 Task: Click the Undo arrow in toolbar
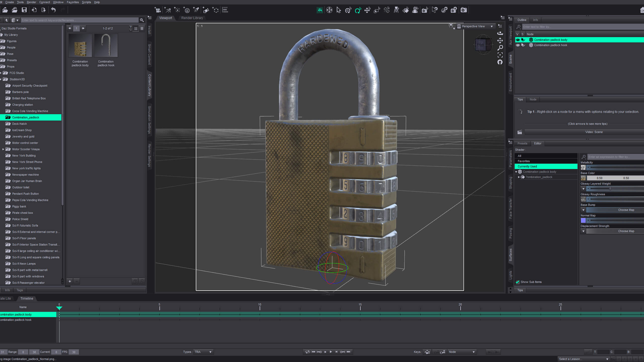tap(53, 10)
